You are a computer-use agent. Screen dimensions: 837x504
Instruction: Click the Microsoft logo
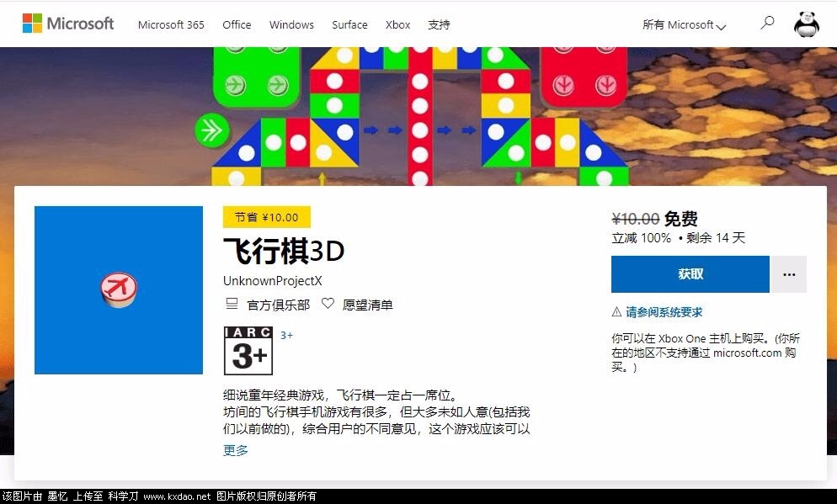click(68, 24)
